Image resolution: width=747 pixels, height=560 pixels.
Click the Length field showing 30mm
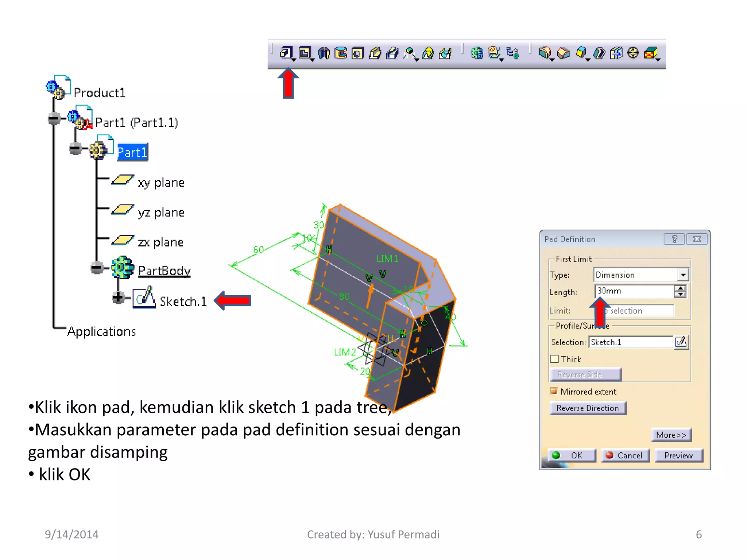click(x=635, y=291)
